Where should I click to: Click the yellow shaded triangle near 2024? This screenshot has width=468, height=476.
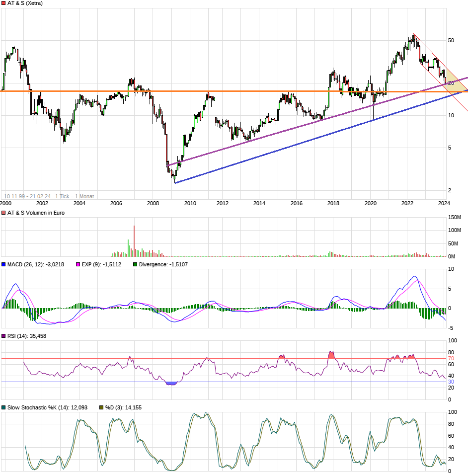(x=455, y=83)
